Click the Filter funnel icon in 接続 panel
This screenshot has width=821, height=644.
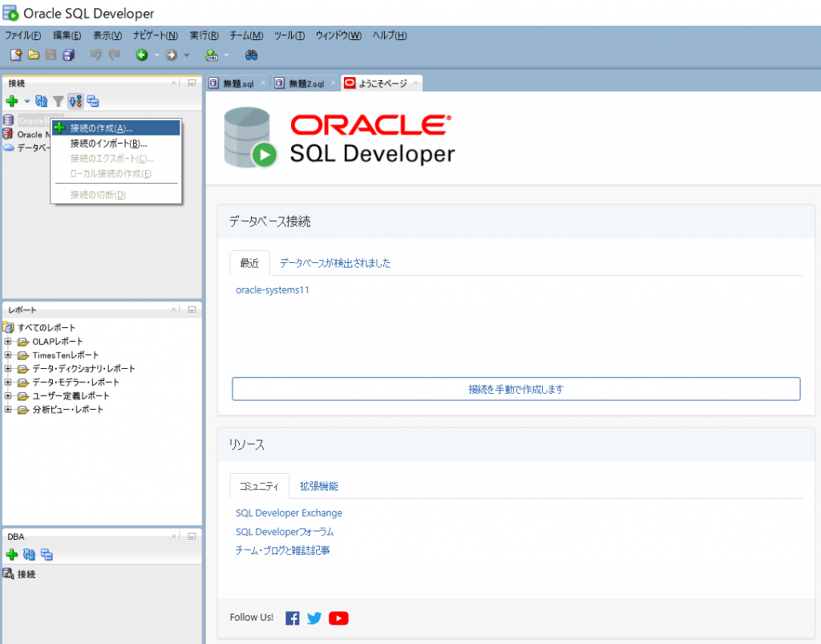[x=58, y=101]
